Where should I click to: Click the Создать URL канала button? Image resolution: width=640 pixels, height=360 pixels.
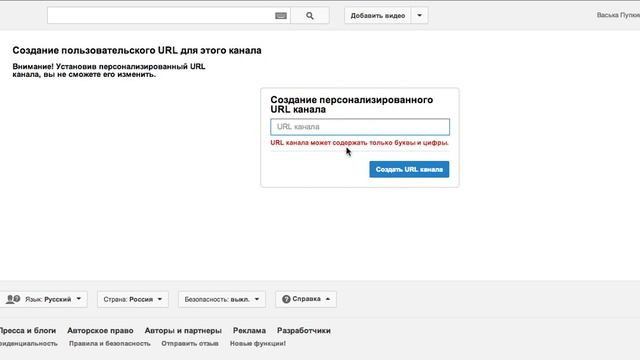point(409,169)
